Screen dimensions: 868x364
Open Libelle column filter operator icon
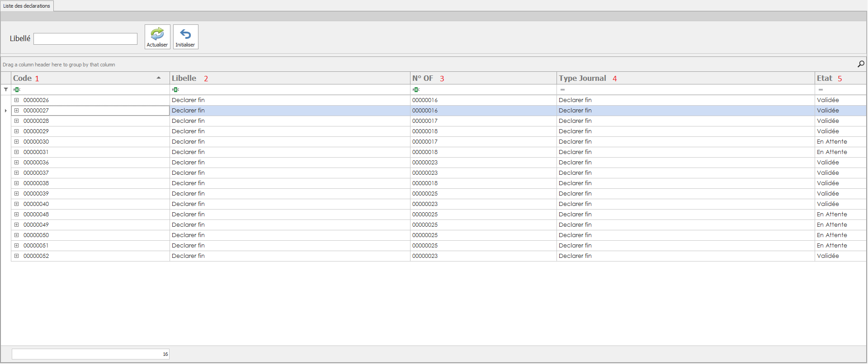tap(175, 89)
